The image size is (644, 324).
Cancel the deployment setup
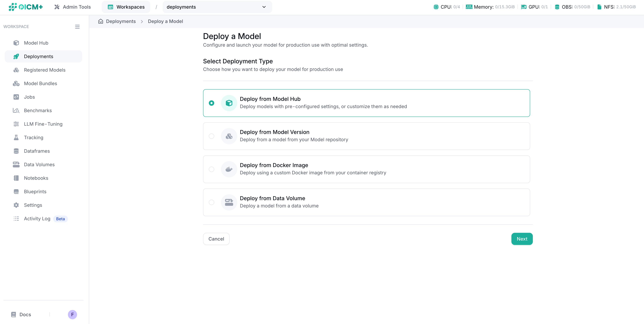point(216,239)
